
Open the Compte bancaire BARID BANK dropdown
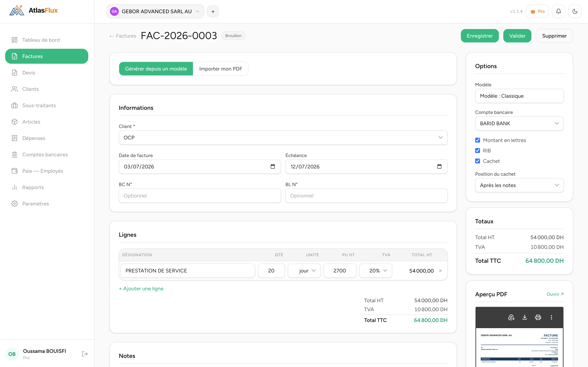pyautogui.click(x=519, y=124)
